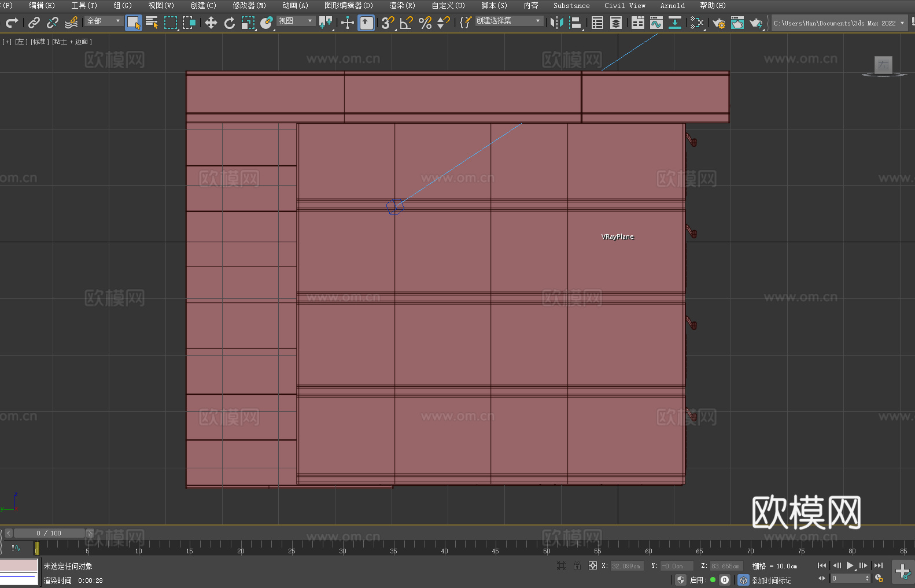Click the Redo arrow icon
Screen dimensions: 915x588
pos(12,23)
